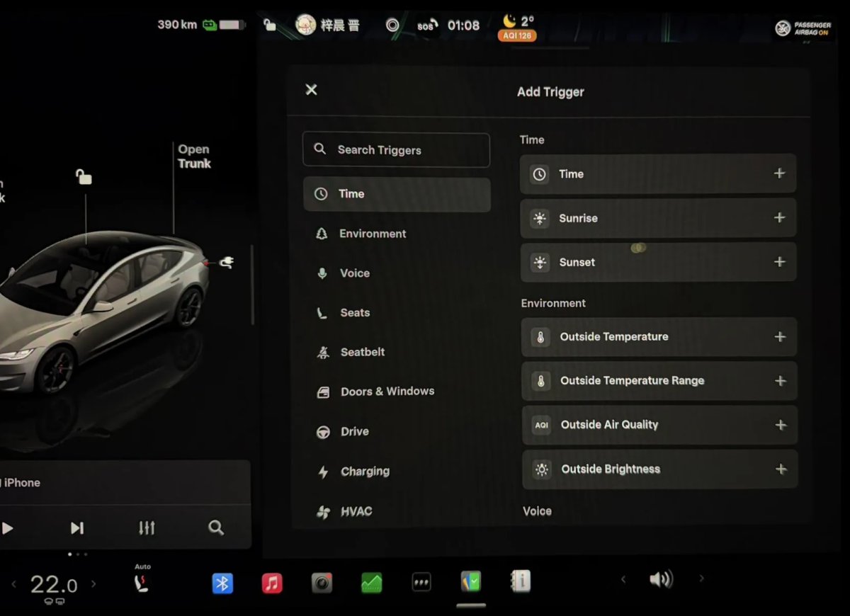
Task: Open the dashcam camera app
Action: [x=322, y=583]
